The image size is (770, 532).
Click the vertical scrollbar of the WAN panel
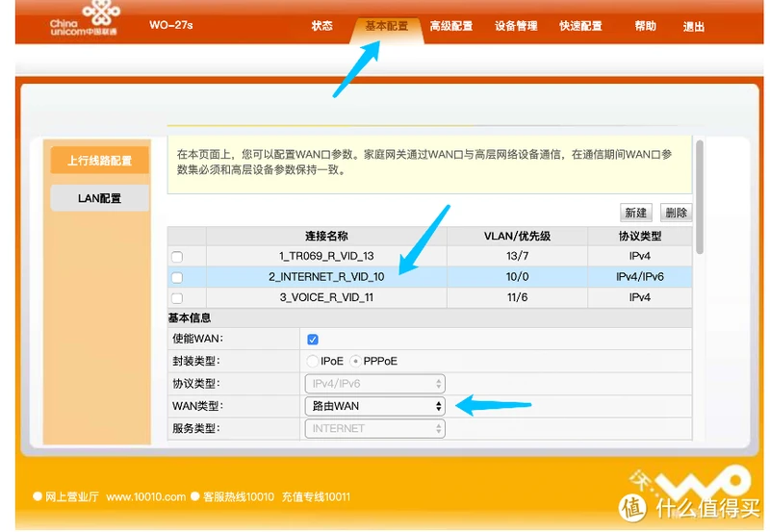(x=700, y=197)
